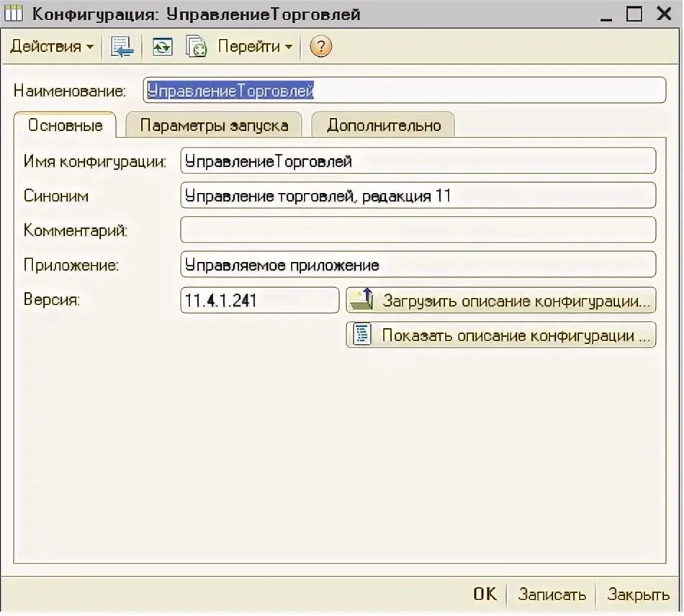684x616 pixels.
Task: Maximize the Конфигурация window
Action: (634, 14)
